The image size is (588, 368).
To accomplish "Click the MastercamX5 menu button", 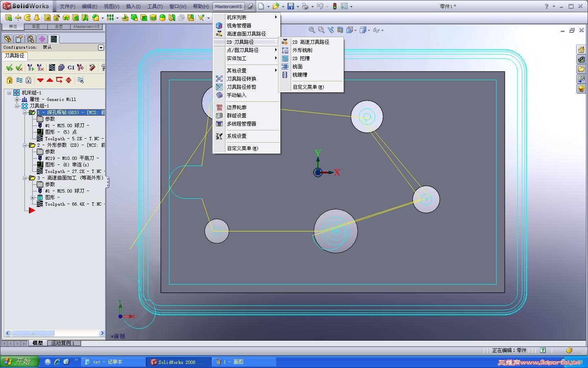I will coord(228,7).
